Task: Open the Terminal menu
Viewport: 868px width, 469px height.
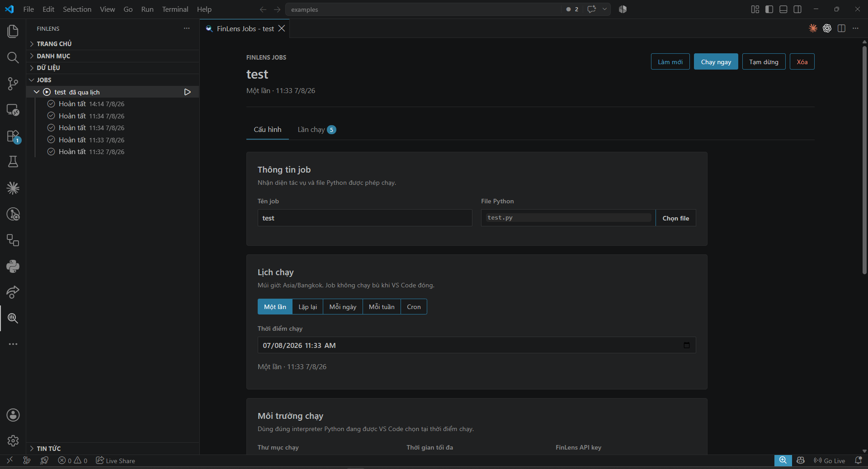Action: tap(175, 9)
